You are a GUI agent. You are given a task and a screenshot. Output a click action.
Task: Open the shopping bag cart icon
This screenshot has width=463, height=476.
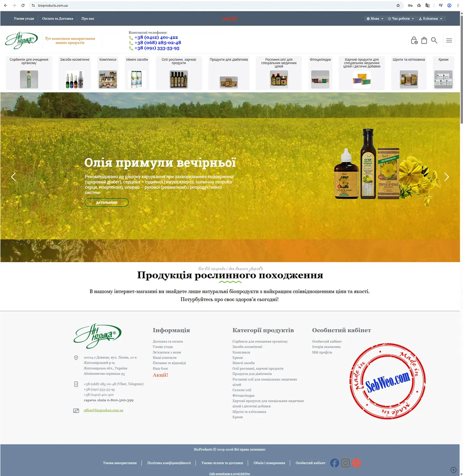pyautogui.click(x=424, y=41)
